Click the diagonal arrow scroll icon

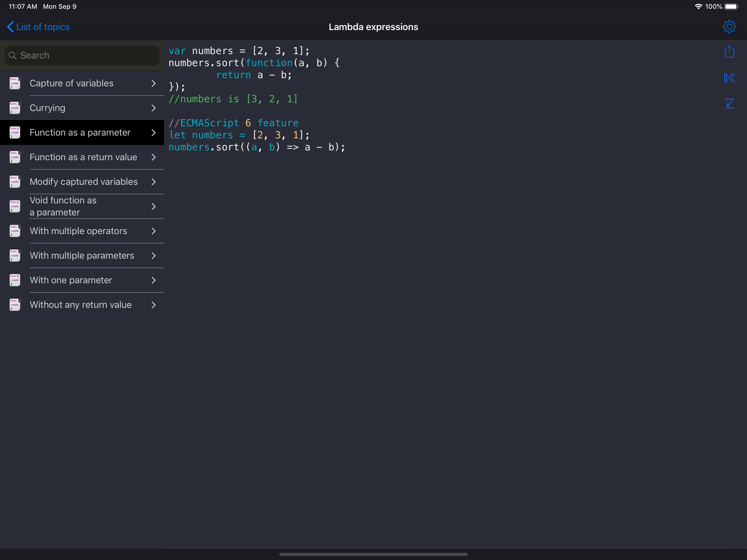click(729, 103)
